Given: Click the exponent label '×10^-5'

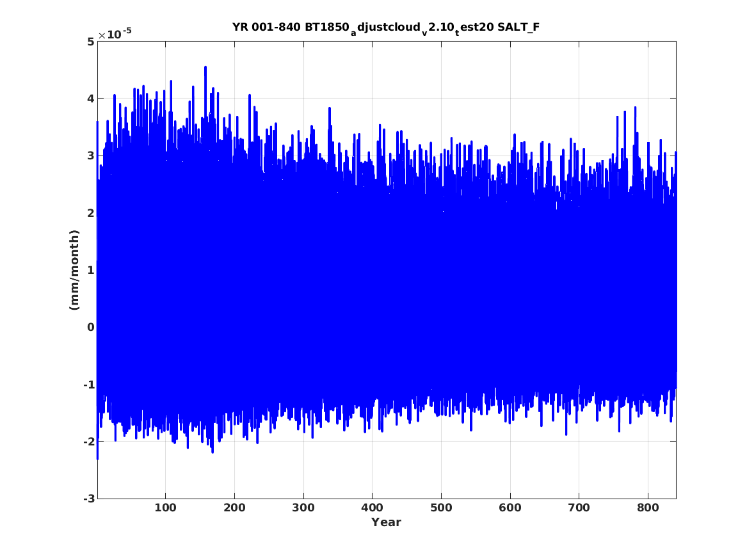Looking at the screenshot, I should (115, 33).
